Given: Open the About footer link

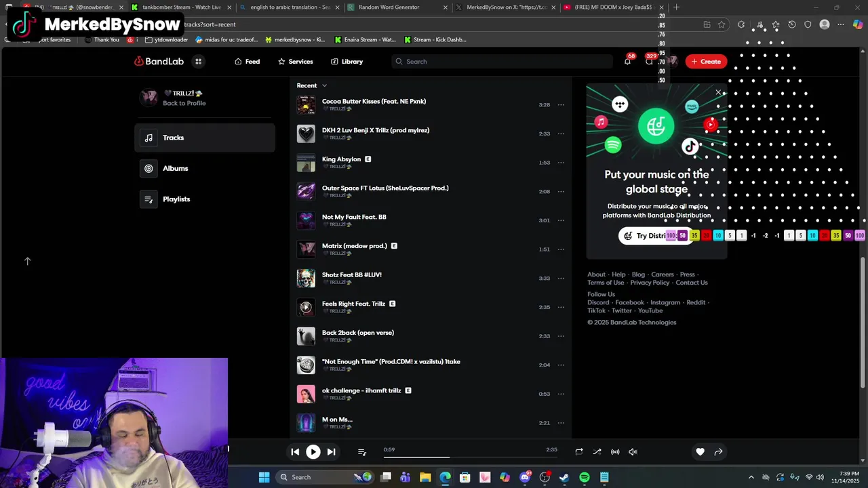Looking at the screenshot, I should click(596, 274).
